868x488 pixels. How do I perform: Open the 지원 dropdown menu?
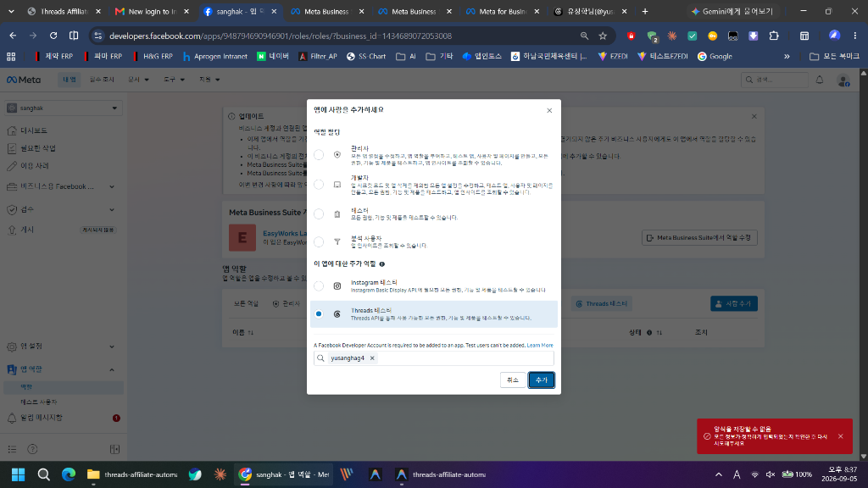point(209,80)
